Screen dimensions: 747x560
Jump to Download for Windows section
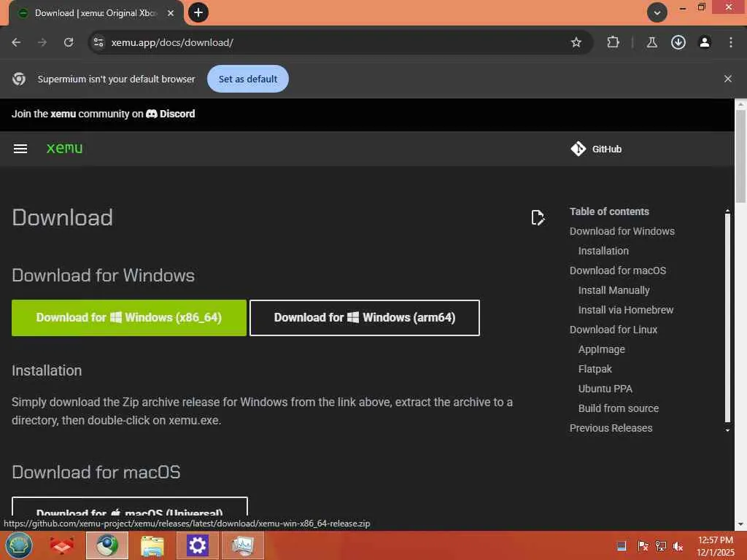(x=622, y=231)
